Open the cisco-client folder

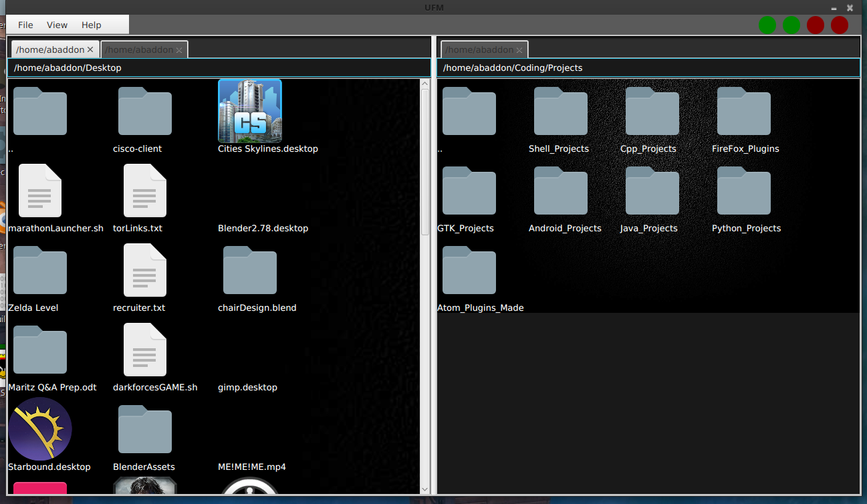pos(144,111)
